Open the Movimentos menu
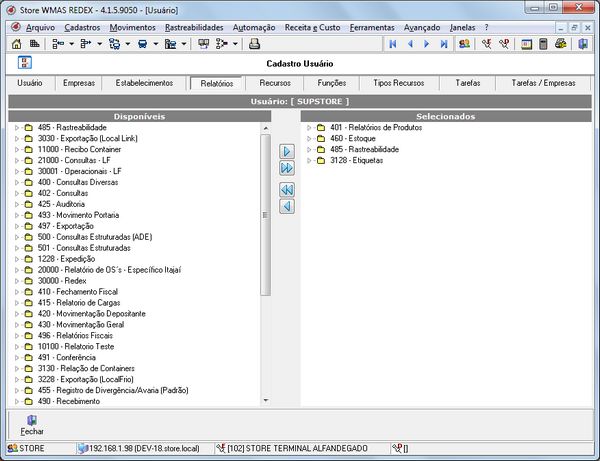This screenshot has width=600, height=461. click(x=132, y=28)
